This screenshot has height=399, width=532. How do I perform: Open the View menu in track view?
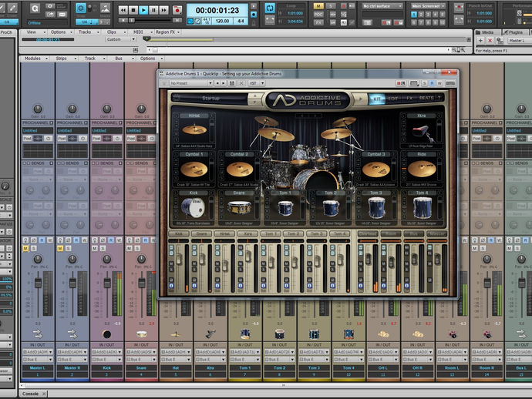[x=34, y=32]
